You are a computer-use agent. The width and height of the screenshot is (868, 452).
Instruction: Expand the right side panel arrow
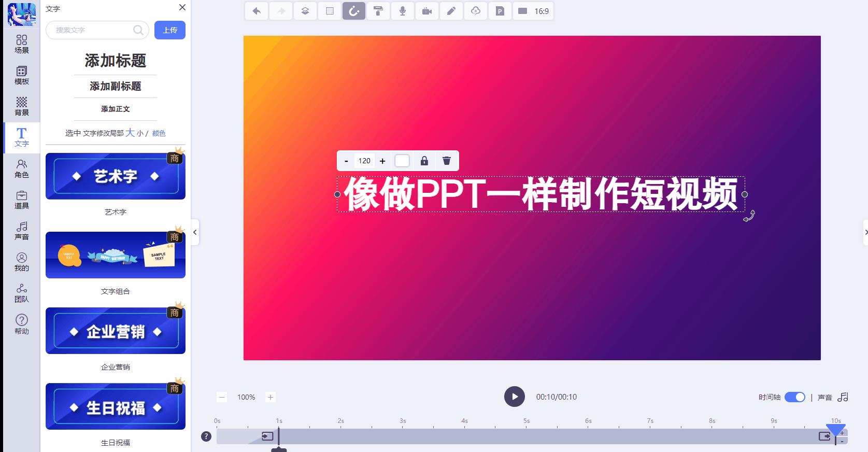click(865, 232)
